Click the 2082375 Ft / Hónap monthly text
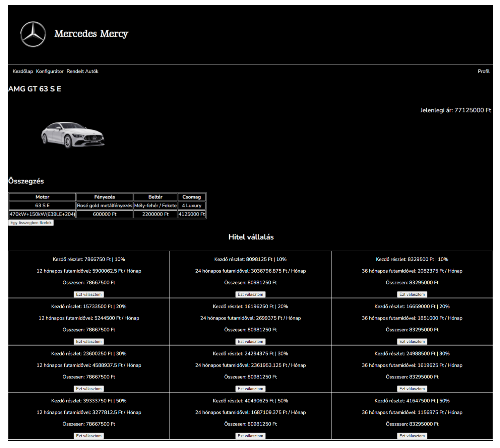 click(440, 271)
